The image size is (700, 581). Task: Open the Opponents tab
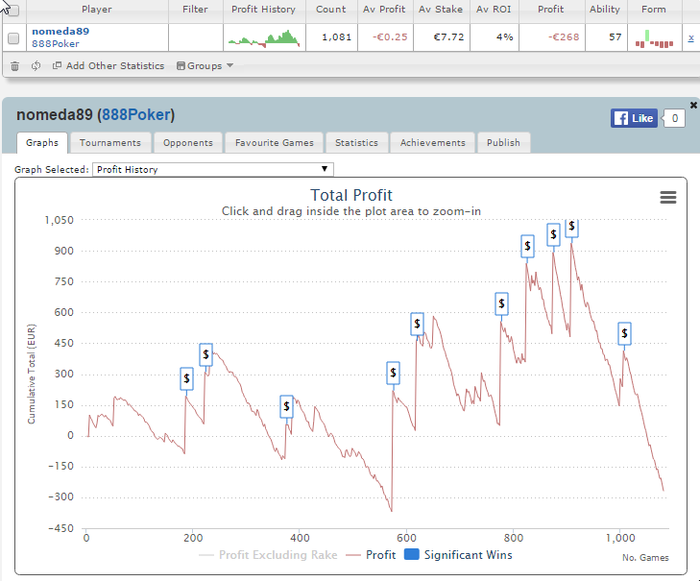pos(188,143)
